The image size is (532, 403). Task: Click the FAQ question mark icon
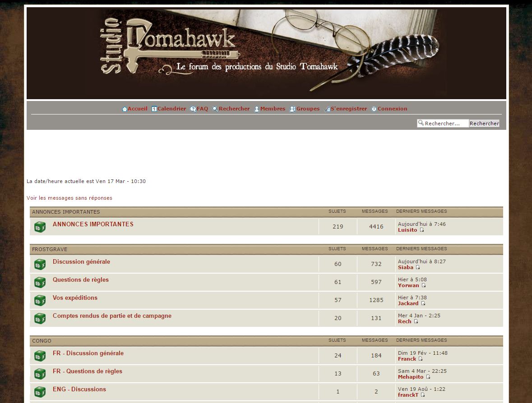click(x=193, y=109)
